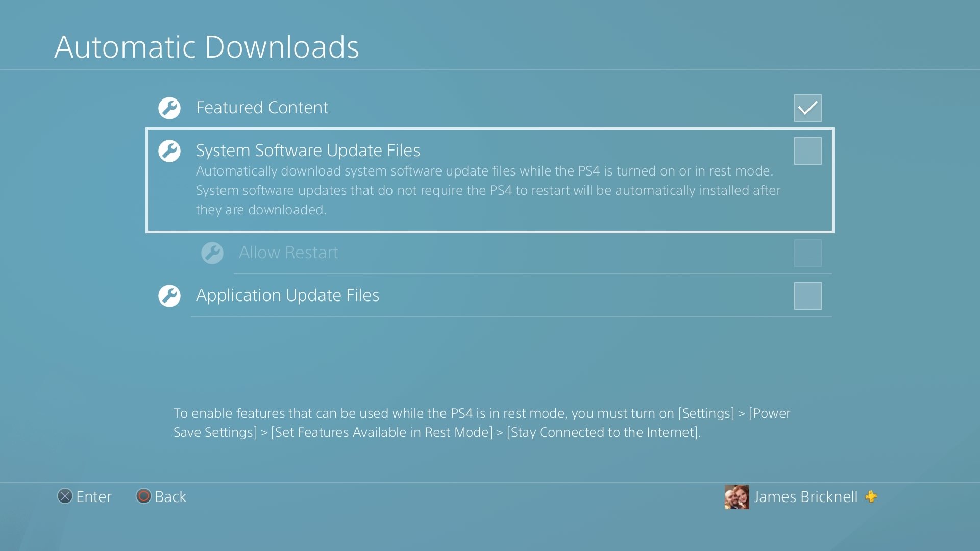Viewport: 980px width, 551px height.
Task: Enable the Application Update Files checkbox
Action: click(808, 295)
